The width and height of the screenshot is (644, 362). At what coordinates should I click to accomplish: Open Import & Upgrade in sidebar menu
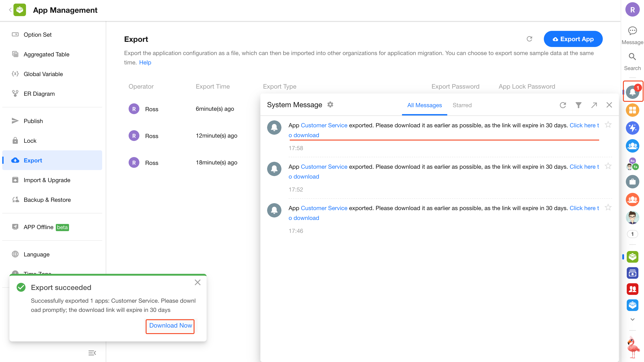47,180
